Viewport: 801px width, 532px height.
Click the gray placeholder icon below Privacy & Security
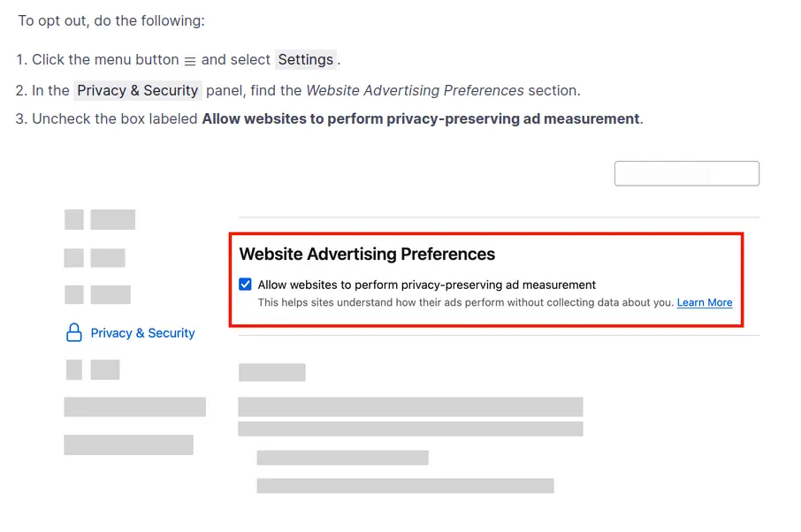click(74, 369)
